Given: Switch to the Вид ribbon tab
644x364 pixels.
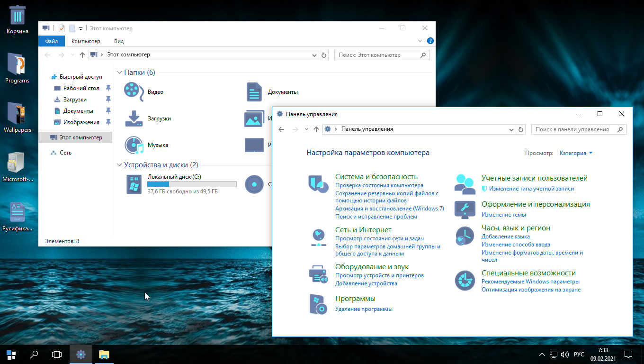Looking at the screenshot, I should [x=119, y=41].
